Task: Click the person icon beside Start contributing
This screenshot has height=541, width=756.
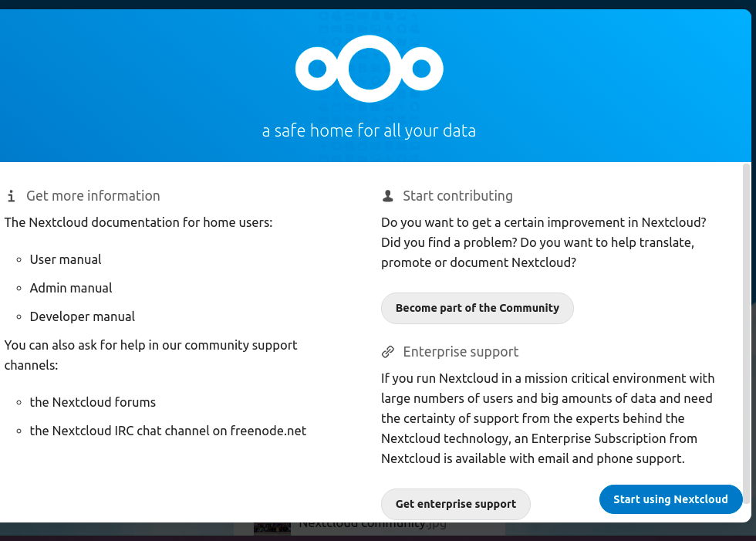Action: pos(387,196)
